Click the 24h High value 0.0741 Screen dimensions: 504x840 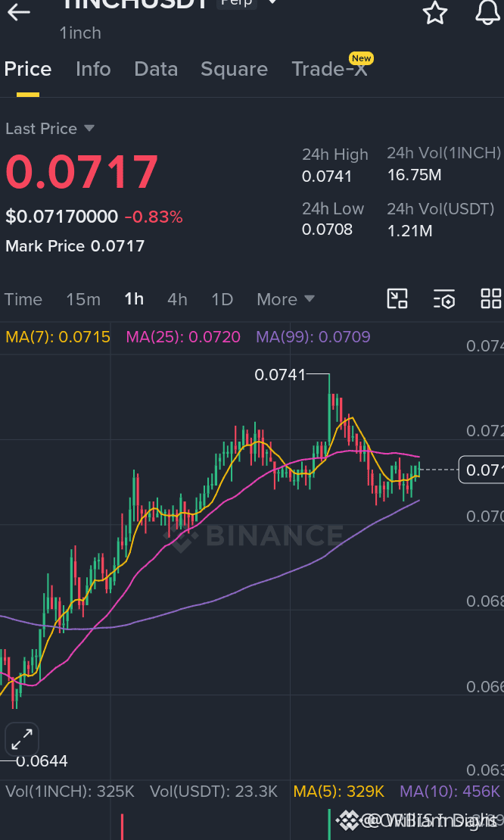[327, 176]
